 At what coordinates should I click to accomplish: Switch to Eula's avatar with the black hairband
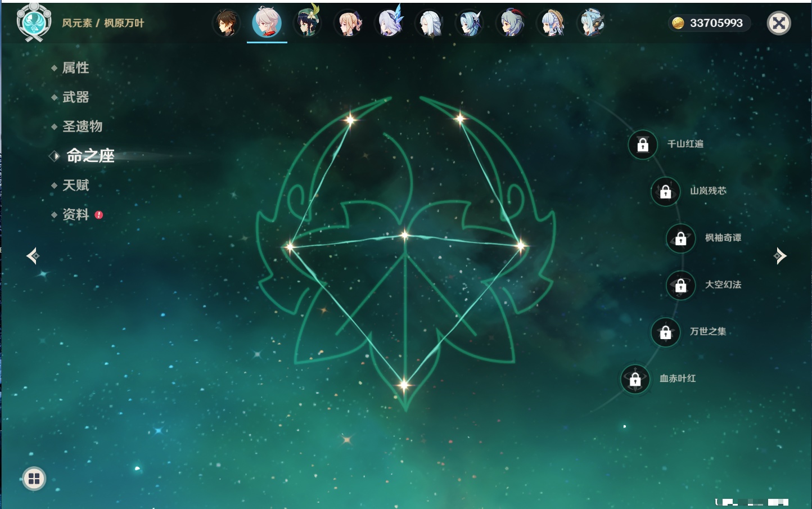coord(470,23)
